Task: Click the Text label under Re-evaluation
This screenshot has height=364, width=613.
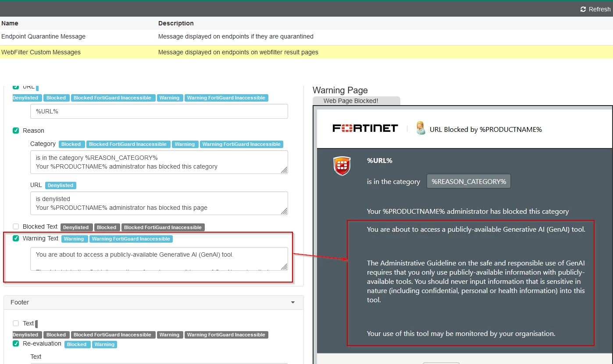Action: click(36, 357)
